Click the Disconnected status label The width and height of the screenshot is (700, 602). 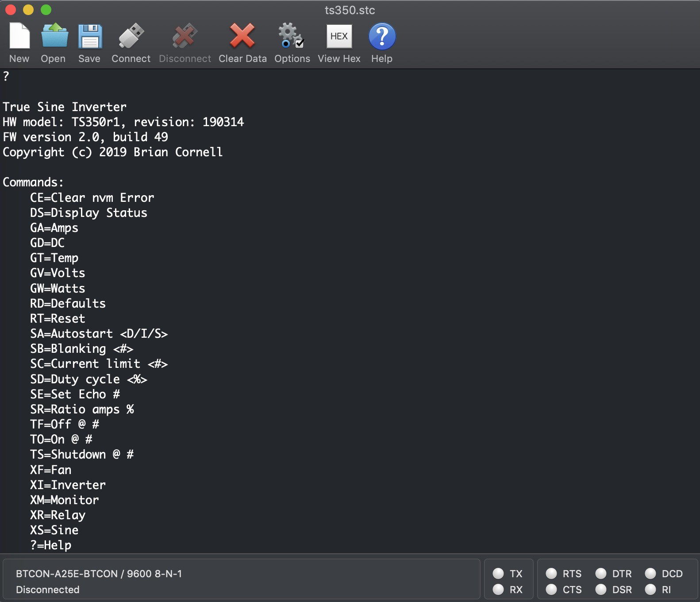(x=48, y=590)
